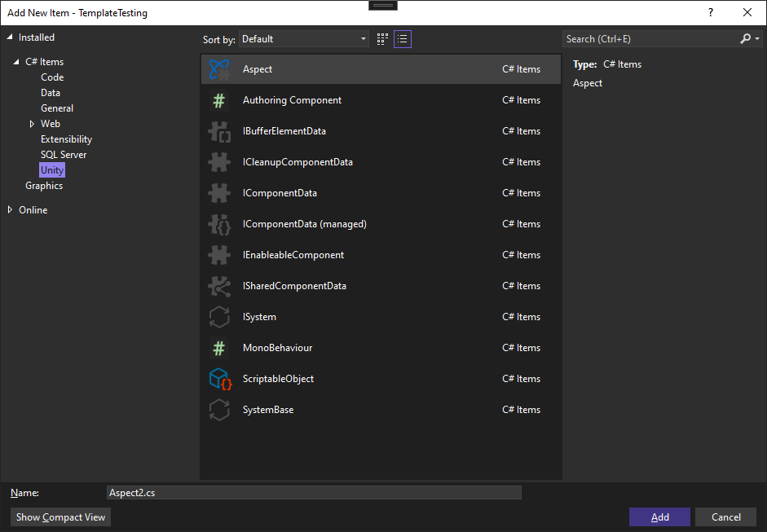The width and height of the screenshot is (767, 532).
Task: Click the Authoring Component template icon
Action: (x=218, y=99)
